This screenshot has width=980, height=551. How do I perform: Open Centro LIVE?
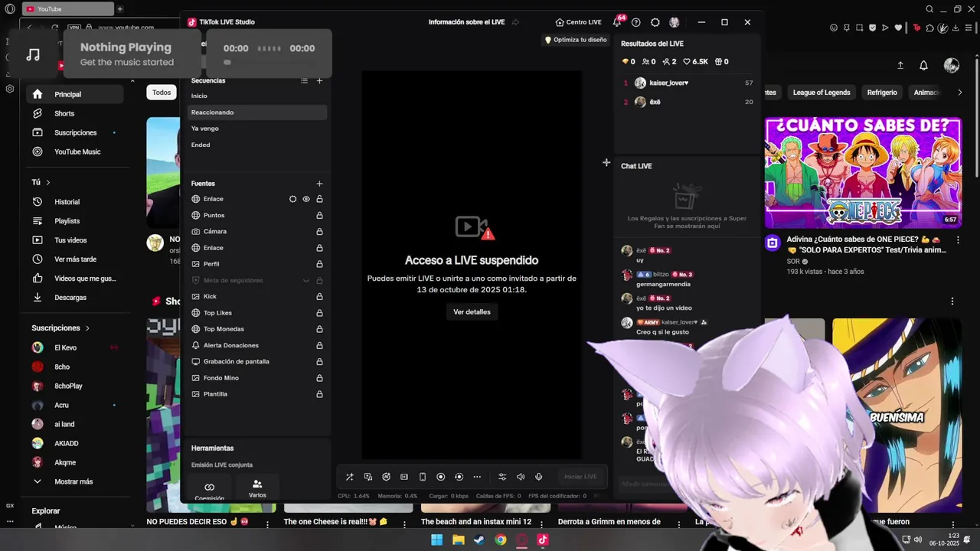578,22
